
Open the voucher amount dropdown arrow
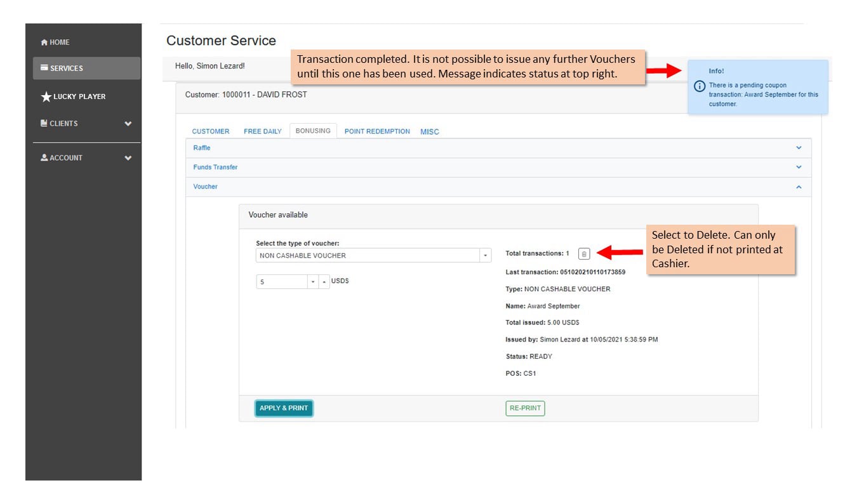coord(313,282)
